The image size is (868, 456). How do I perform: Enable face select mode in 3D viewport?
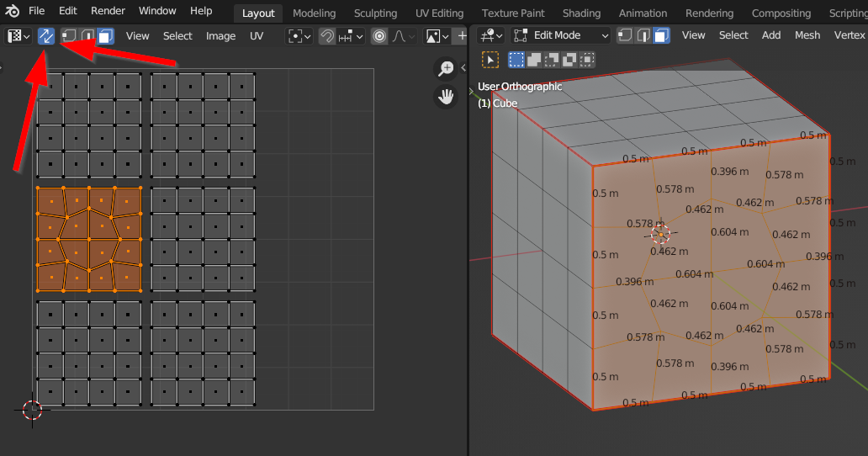pyautogui.click(x=661, y=35)
